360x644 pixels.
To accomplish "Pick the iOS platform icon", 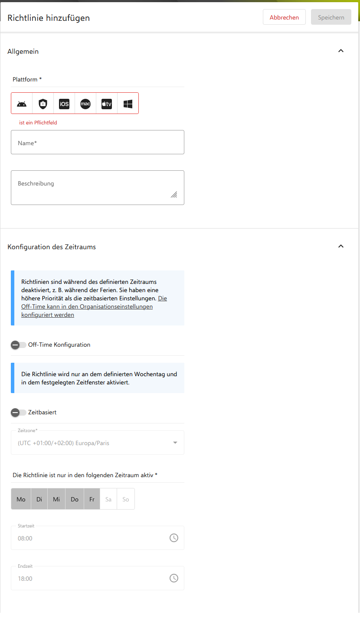I will (64, 104).
